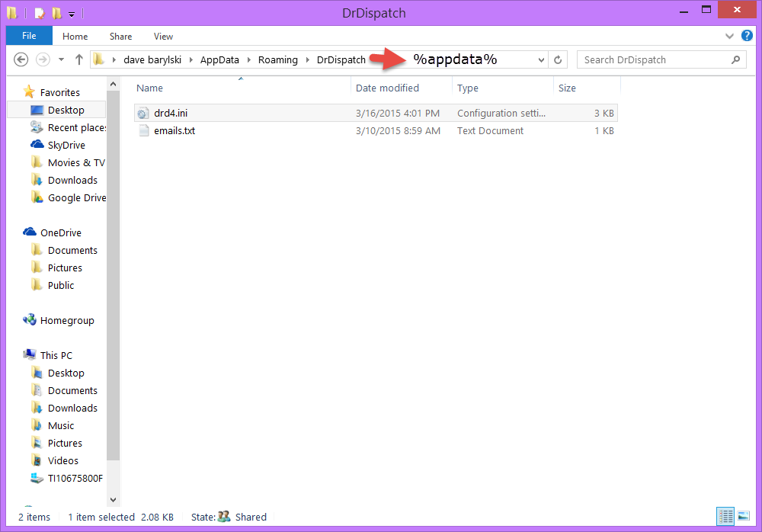Click the SkyDrive cloud icon
Viewport: 762px width, 532px height.
pos(37,144)
